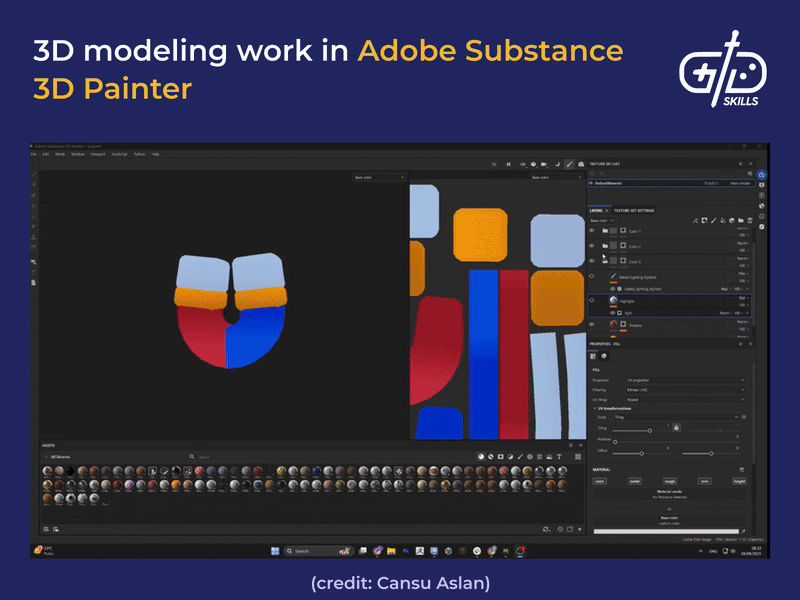Hide the Color 1 folder layer
This screenshot has width=800, height=600.
592,231
